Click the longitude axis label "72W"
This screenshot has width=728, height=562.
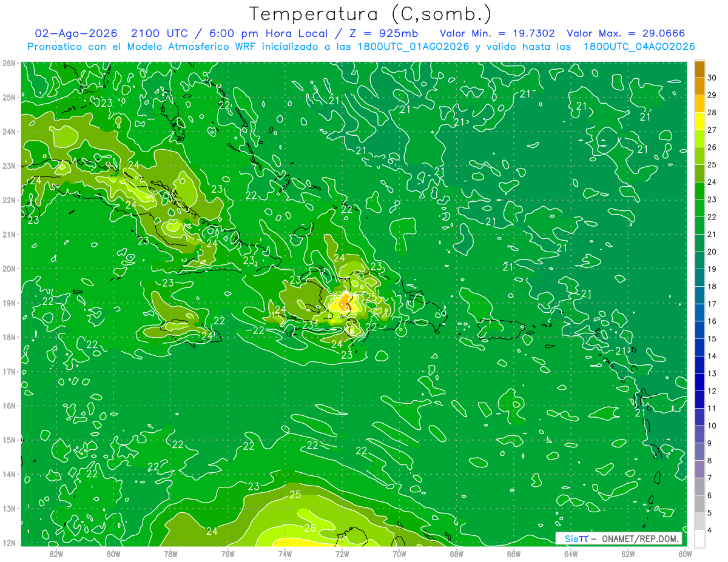click(x=342, y=553)
